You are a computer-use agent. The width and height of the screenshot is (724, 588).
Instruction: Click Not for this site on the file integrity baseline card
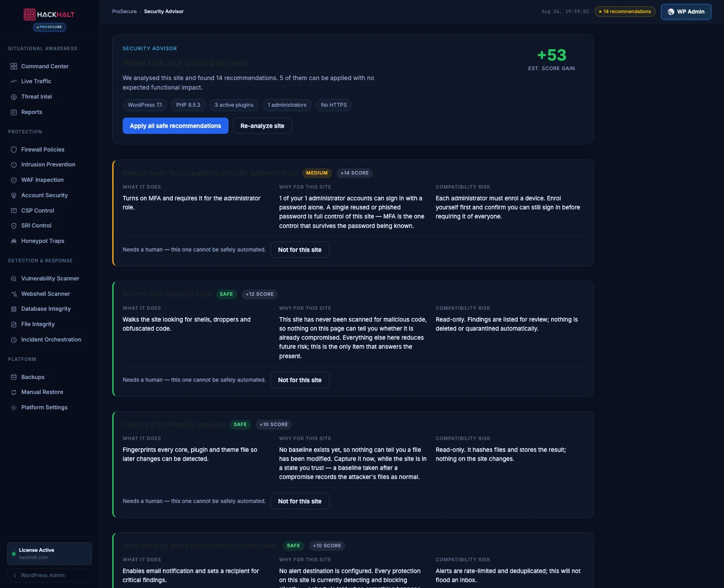pos(300,501)
